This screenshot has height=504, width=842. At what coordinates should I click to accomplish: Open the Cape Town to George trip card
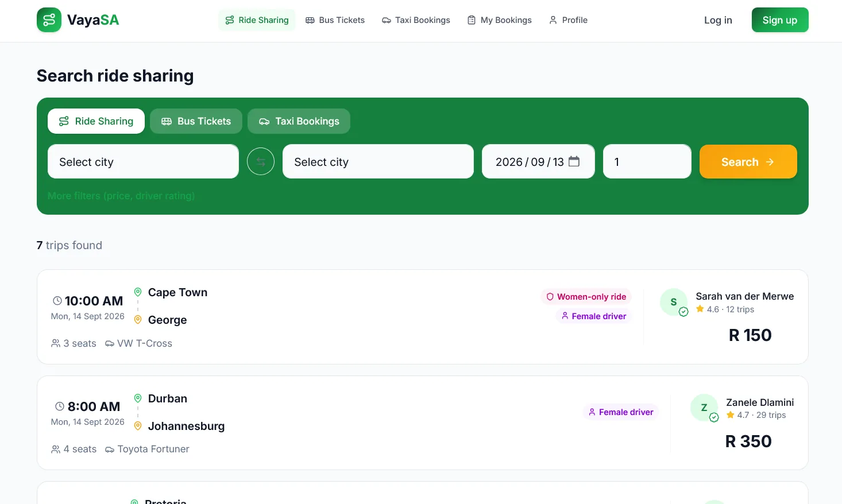point(423,317)
